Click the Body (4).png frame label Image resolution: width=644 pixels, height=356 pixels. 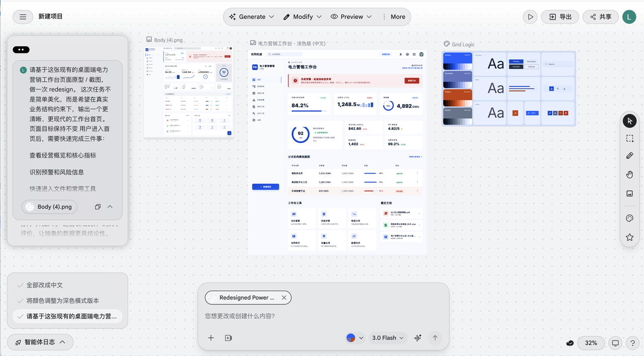(x=168, y=40)
